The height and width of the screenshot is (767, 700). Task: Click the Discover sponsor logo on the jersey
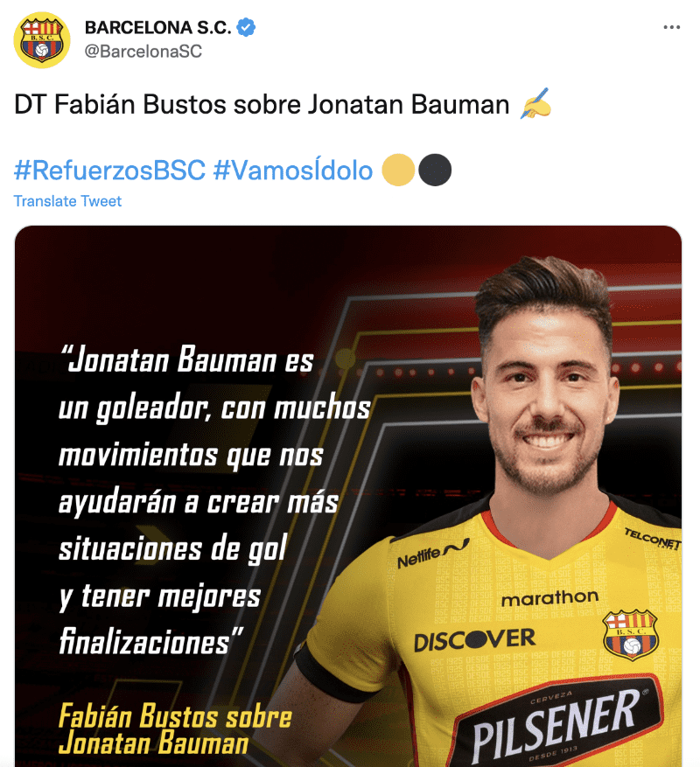pyautogui.click(x=474, y=639)
